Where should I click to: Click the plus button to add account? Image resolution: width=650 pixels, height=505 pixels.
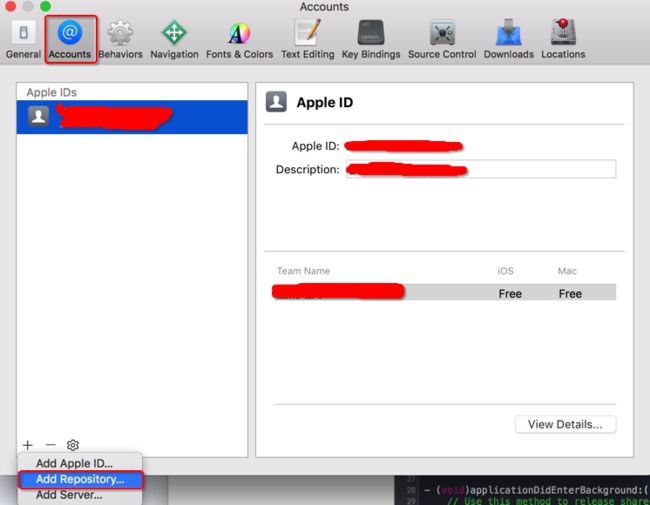28,445
